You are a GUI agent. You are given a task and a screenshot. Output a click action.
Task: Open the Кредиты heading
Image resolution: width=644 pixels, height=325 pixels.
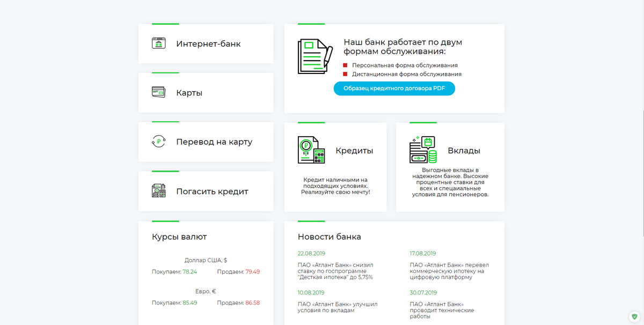click(x=354, y=151)
